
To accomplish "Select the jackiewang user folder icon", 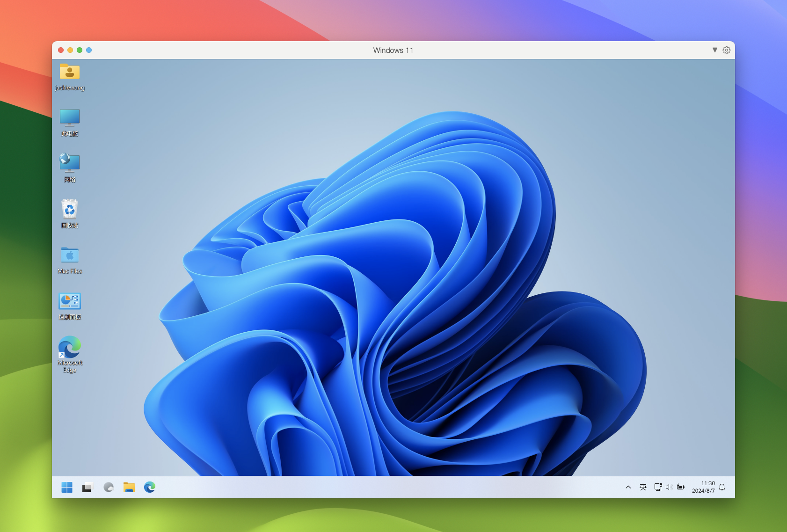I will pos(70,72).
